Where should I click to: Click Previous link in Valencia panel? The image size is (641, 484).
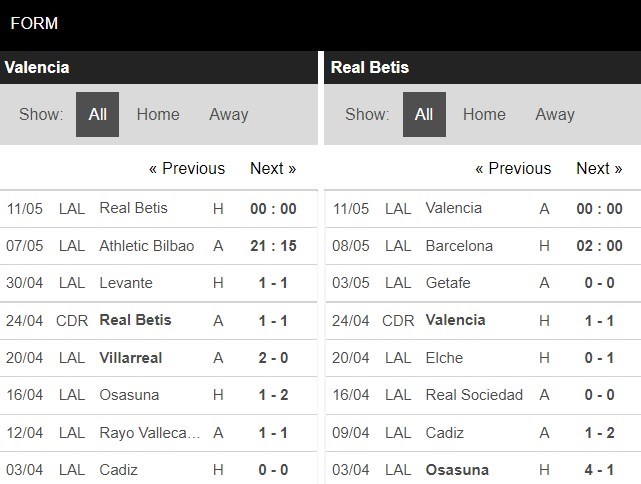click(x=187, y=168)
